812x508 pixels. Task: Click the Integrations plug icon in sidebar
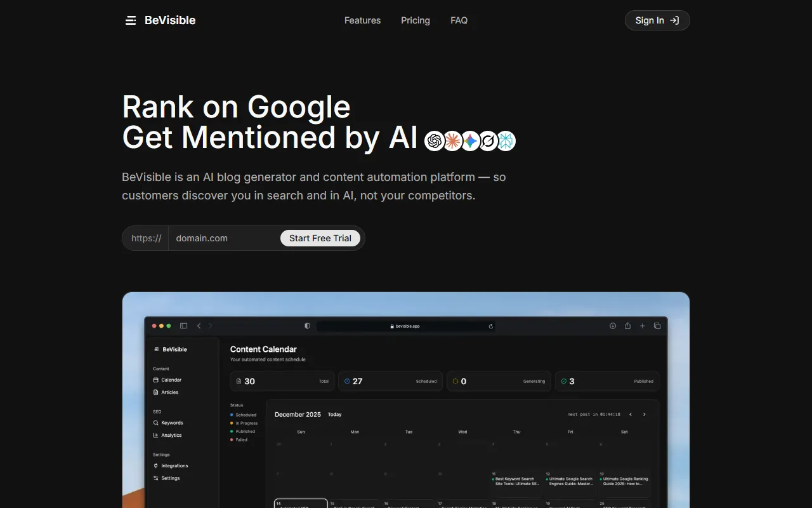[x=156, y=466]
